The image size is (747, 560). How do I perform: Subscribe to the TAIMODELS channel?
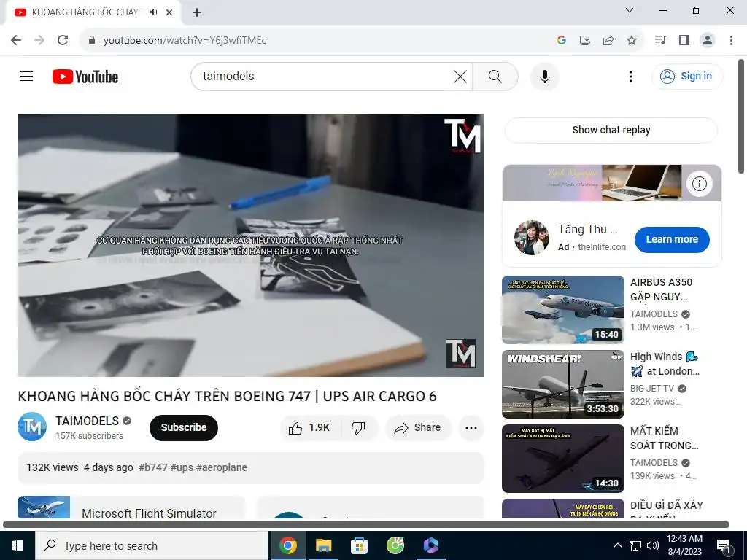coord(183,427)
